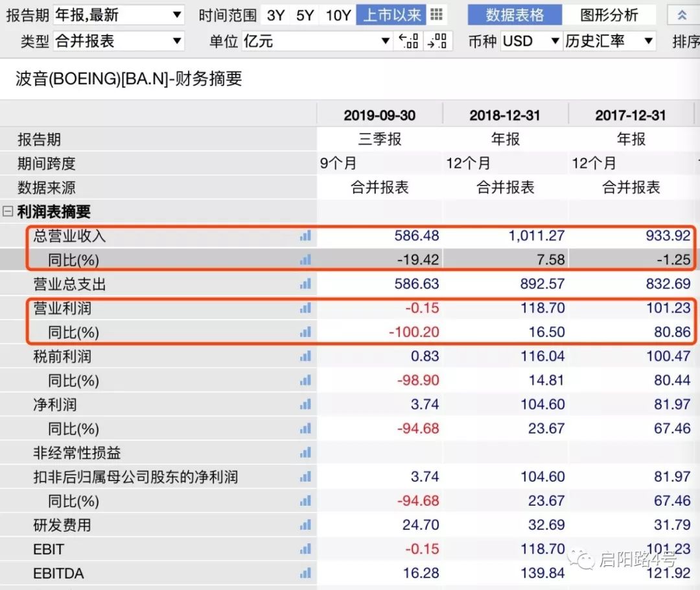Click the decrease decimal places icon
The width and height of the screenshot is (700, 590).
(408, 41)
